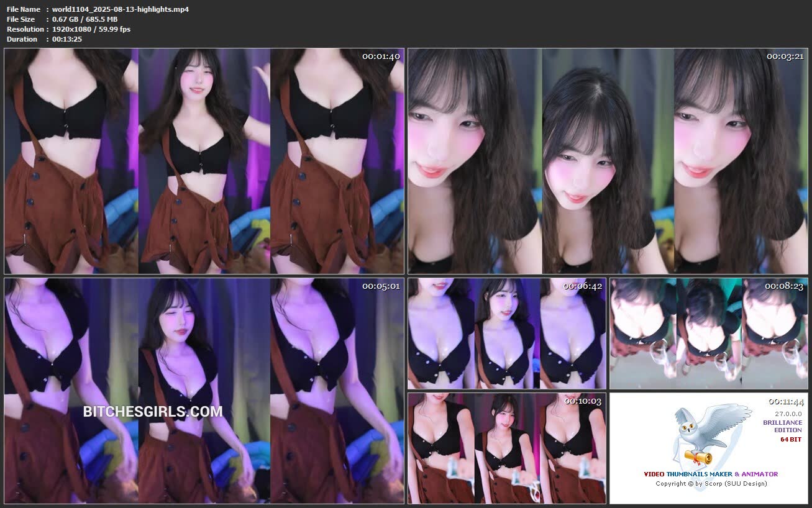Viewport: 812px width, 508px height.
Task: Click the duration value 00:13:25
Action: point(67,39)
